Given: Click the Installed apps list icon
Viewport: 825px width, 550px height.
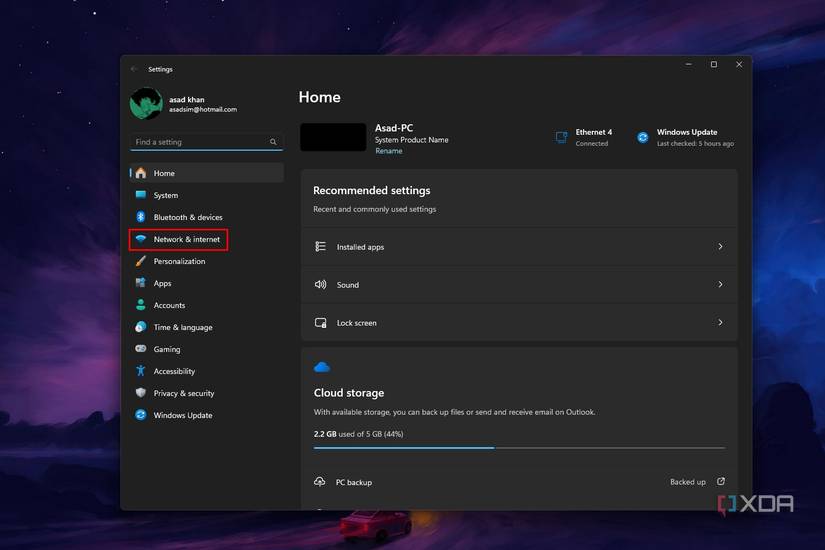Looking at the screenshot, I should [320, 246].
